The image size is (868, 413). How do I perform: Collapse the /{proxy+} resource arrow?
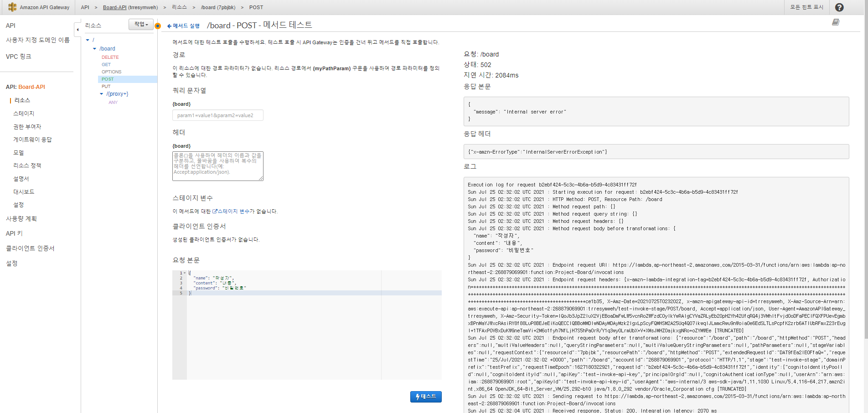pos(102,94)
